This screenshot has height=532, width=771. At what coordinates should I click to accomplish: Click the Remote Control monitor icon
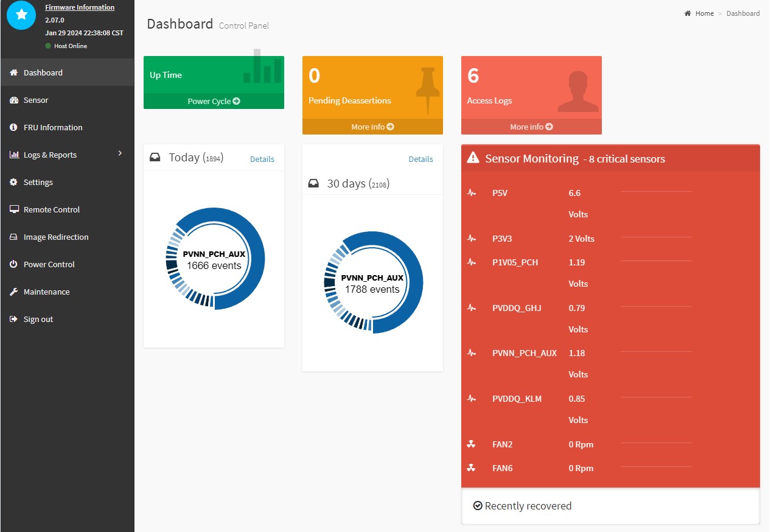(13, 210)
